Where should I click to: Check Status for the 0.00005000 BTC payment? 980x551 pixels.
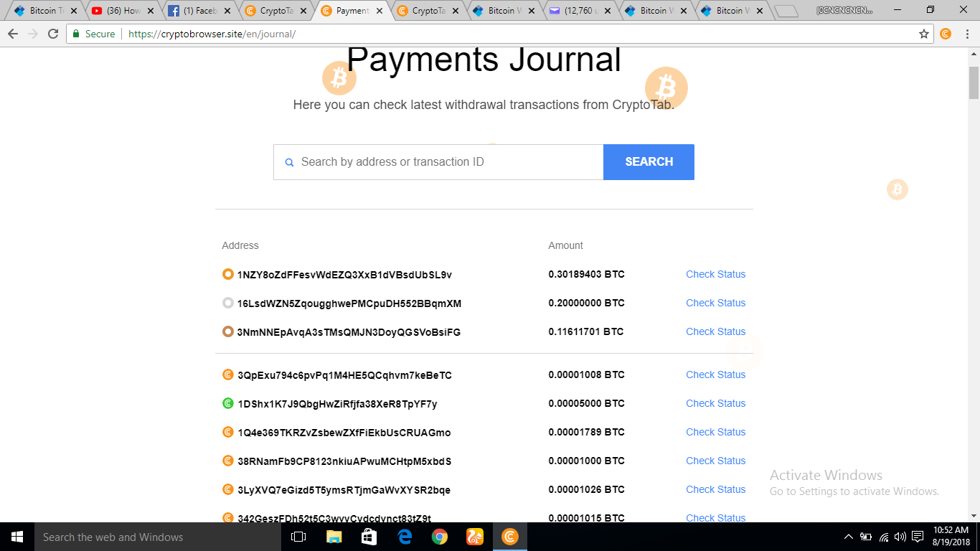tap(715, 403)
